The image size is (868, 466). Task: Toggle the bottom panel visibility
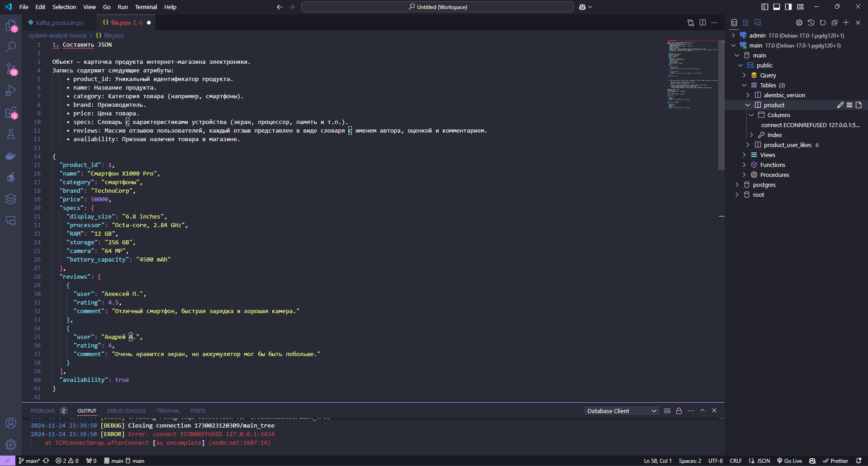pos(777,7)
